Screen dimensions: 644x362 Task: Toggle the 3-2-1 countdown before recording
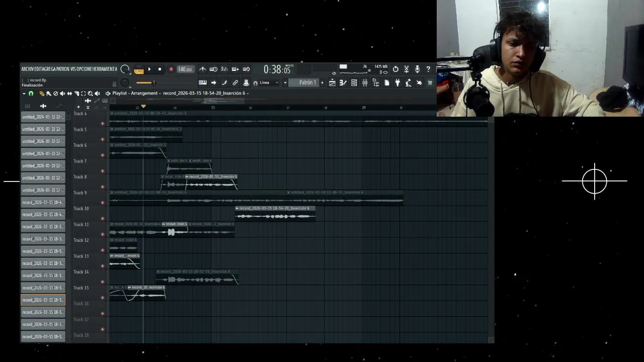click(224, 69)
